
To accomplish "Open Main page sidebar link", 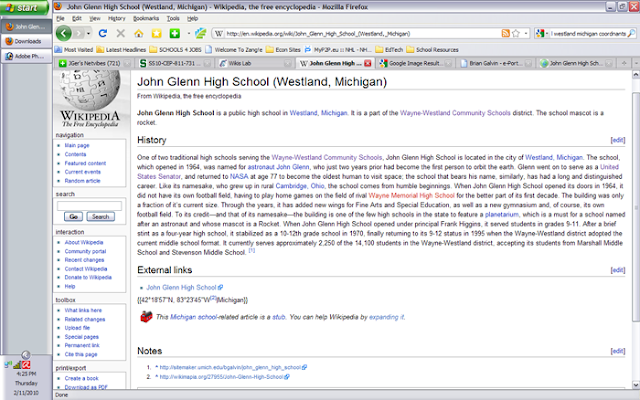I will [x=77, y=145].
